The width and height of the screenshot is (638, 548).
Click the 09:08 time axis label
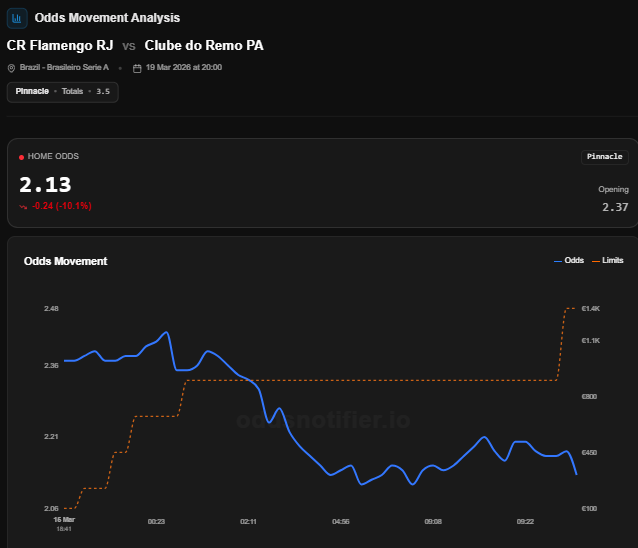pos(433,522)
